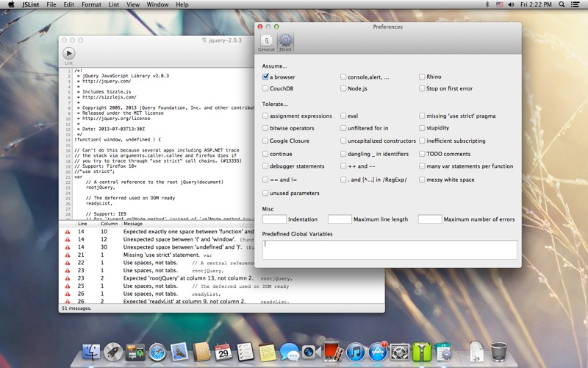This screenshot has width=588, height=368.
Task: Open Notes yellow pad in dock
Action: (x=268, y=352)
